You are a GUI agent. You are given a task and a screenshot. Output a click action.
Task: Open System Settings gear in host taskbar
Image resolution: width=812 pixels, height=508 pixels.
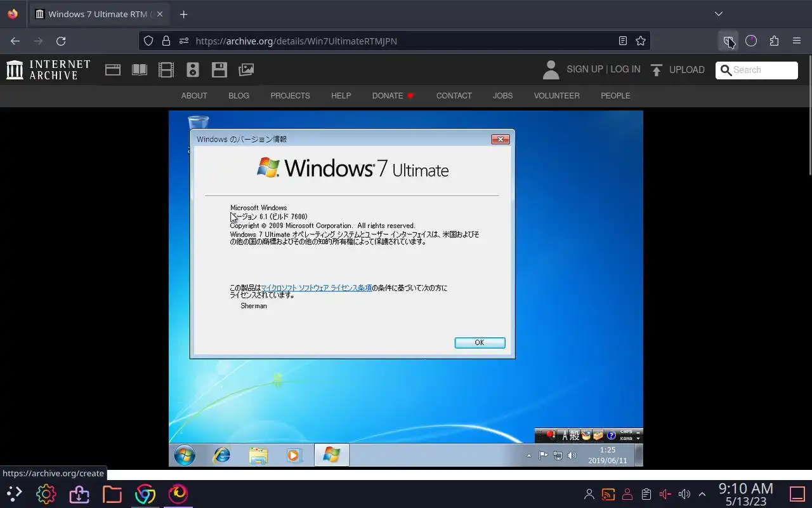click(46, 493)
